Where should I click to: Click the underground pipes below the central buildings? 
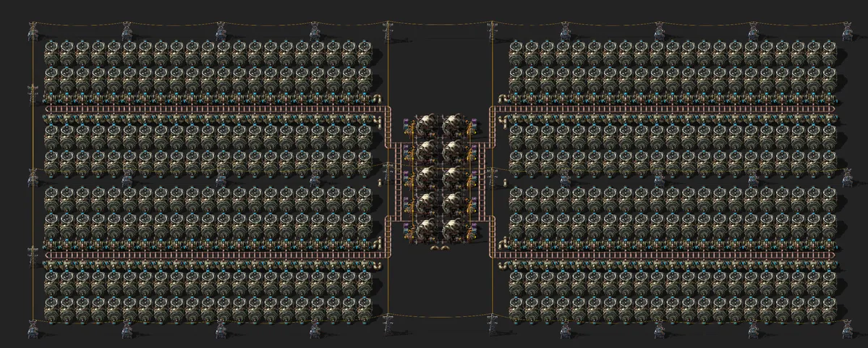pos(441,247)
